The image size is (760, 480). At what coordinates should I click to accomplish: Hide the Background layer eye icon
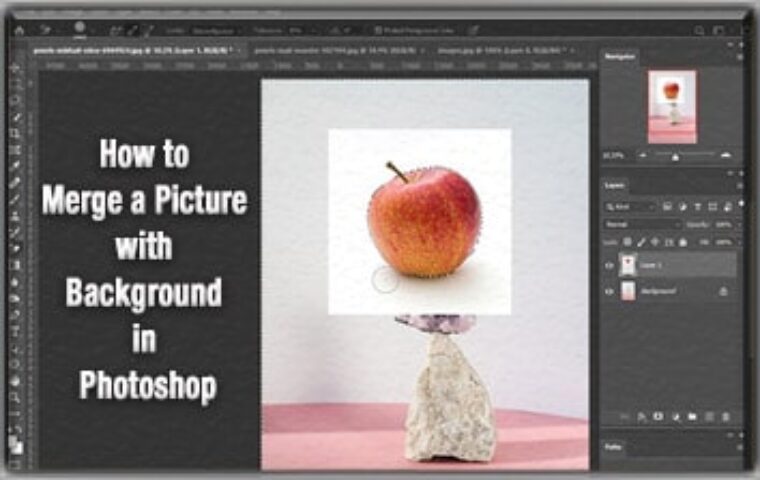click(610, 291)
